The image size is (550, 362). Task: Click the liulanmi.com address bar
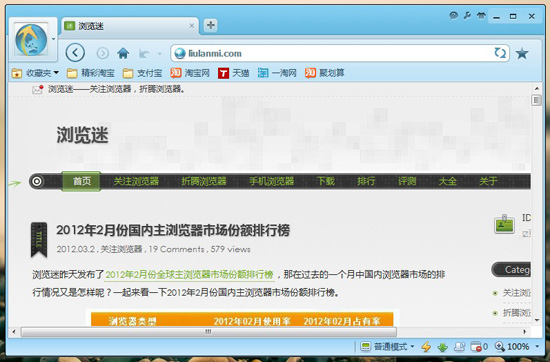pyautogui.click(x=340, y=53)
